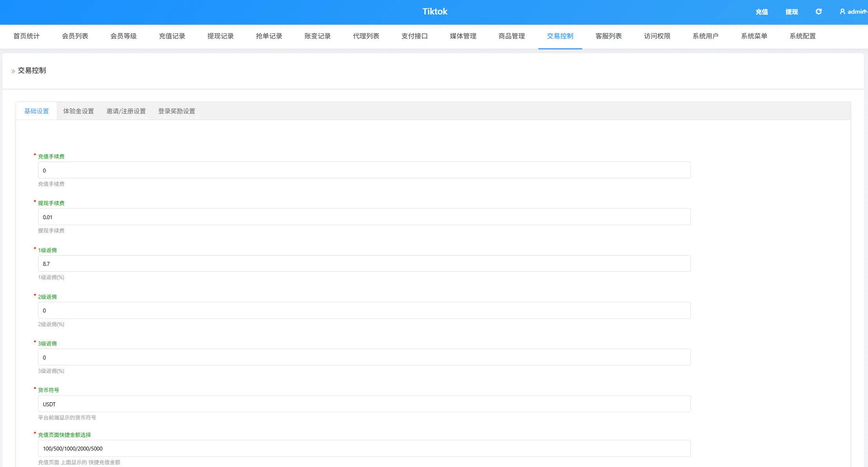Navigate to 商品管理

512,36
